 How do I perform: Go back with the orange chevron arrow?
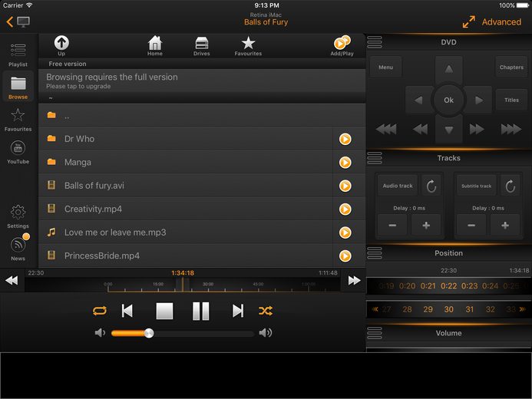(x=9, y=22)
